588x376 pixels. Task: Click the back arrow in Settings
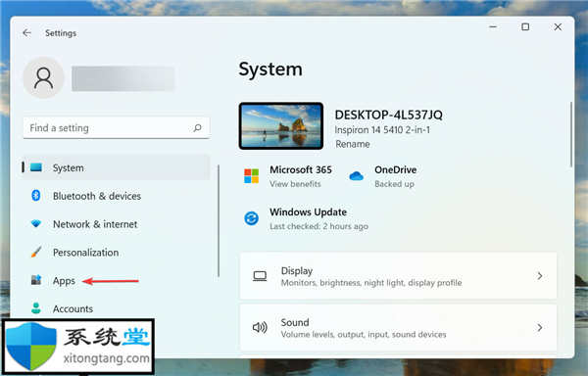pos(26,33)
